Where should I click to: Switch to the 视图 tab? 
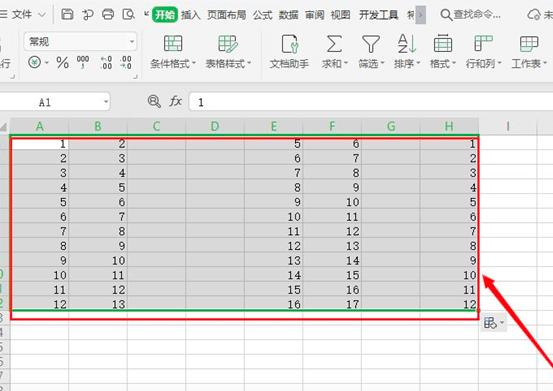click(341, 15)
